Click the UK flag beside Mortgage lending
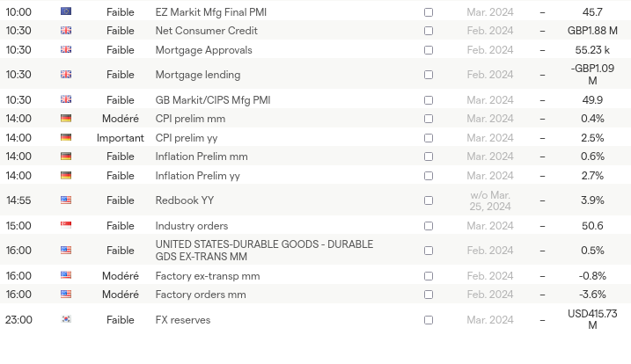The width and height of the screenshot is (631, 364). (x=66, y=75)
